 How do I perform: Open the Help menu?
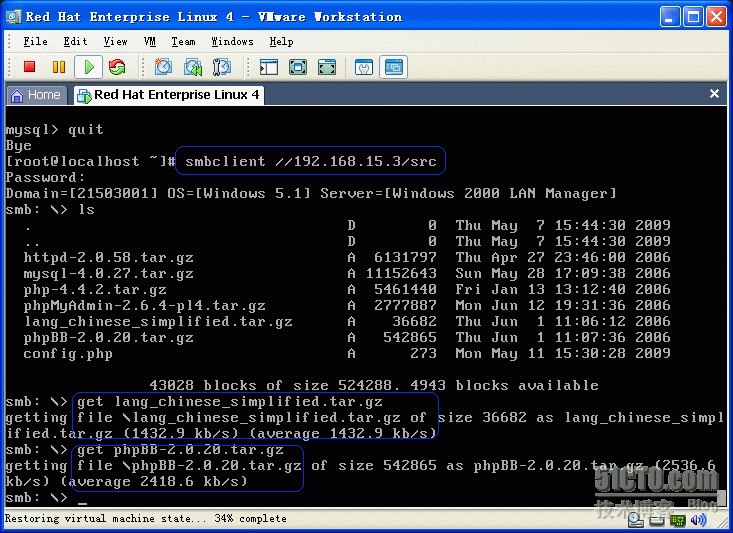coord(281,42)
